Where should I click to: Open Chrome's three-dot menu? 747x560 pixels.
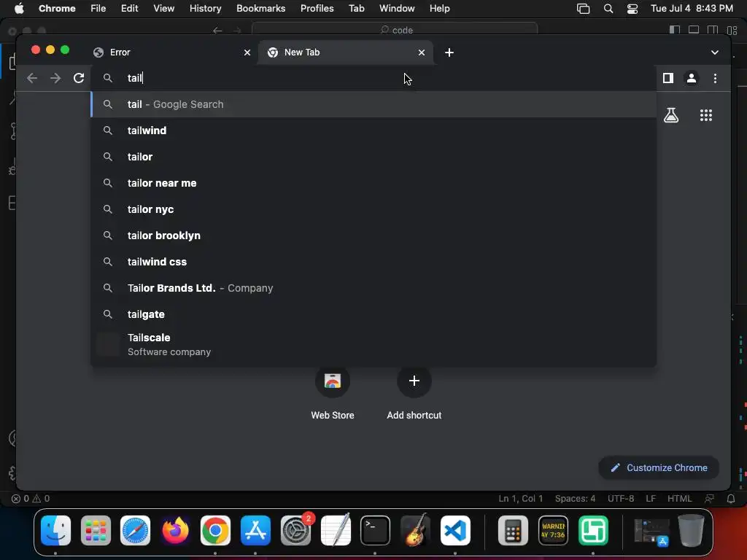coord(715,78)
